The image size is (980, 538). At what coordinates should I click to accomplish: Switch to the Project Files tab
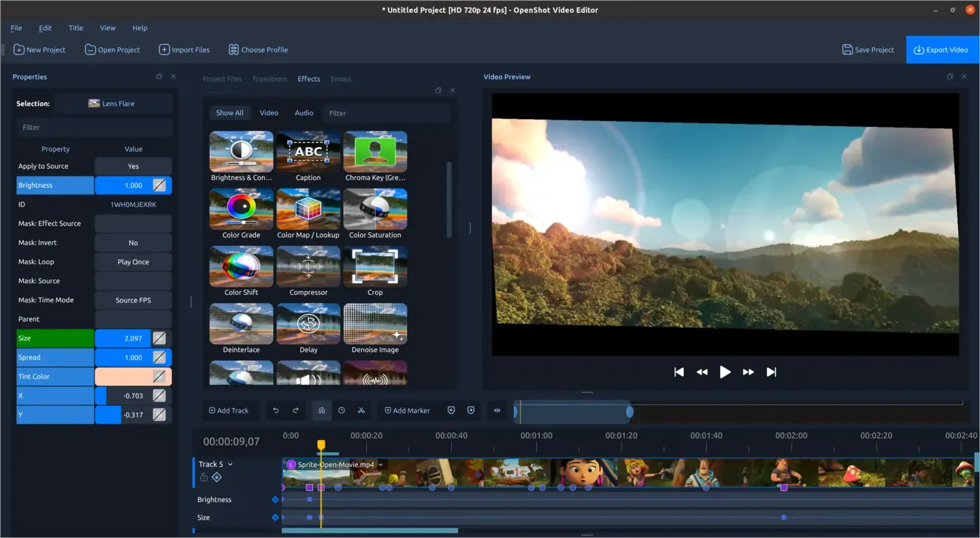pos(223,79)
